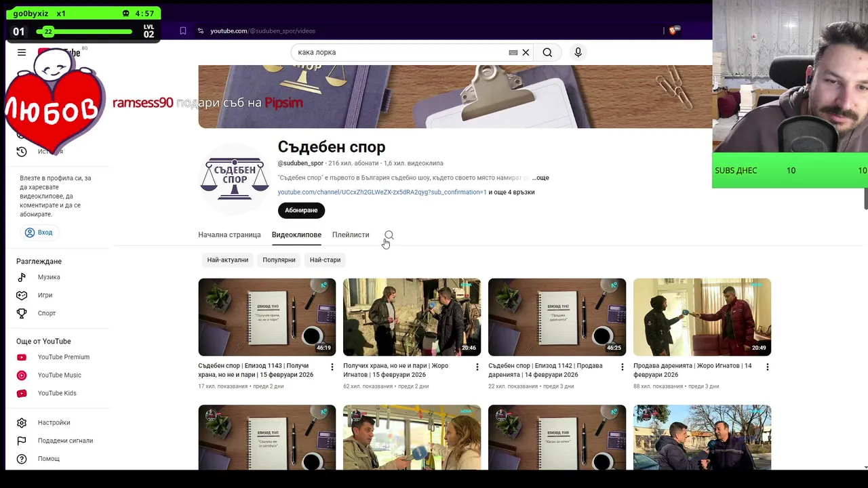This screenshot has height=488, width=868.
Task: Click the page vertical scrollbar thumb
Action: tap(865, 199)
